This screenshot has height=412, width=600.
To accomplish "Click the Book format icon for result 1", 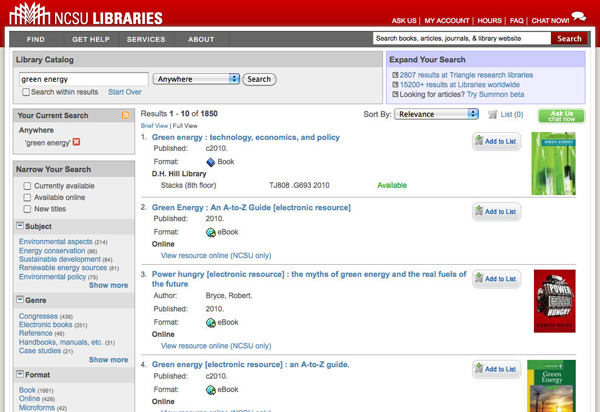I will pyautogui.click(x=210, y=161).
